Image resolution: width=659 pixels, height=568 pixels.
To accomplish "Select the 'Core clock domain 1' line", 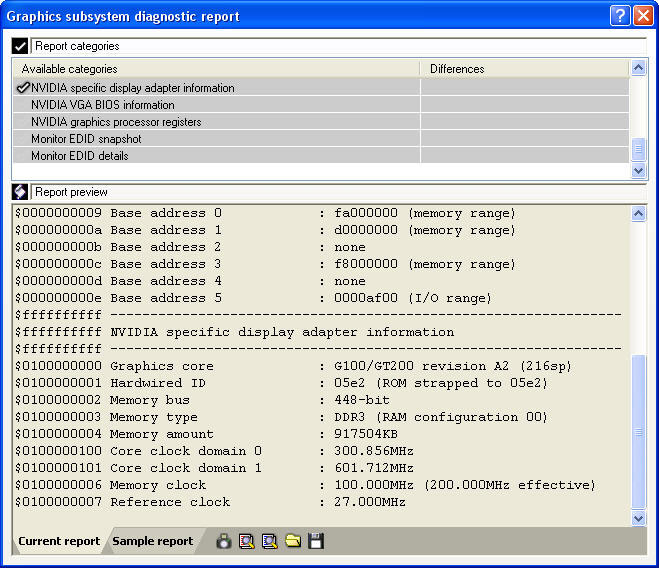I will click(214, 468).
